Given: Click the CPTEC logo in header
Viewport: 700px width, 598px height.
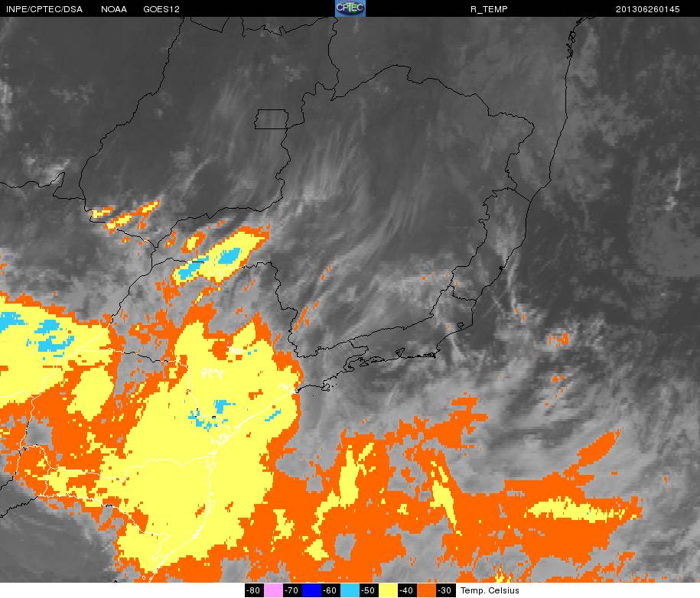Looking at the screenshot, I should [350, 8].
